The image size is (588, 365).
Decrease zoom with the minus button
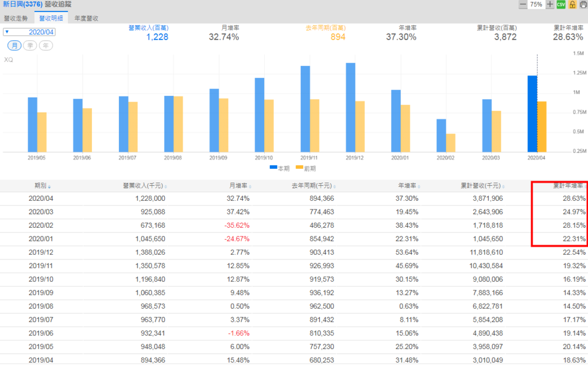tap(523, 5)
